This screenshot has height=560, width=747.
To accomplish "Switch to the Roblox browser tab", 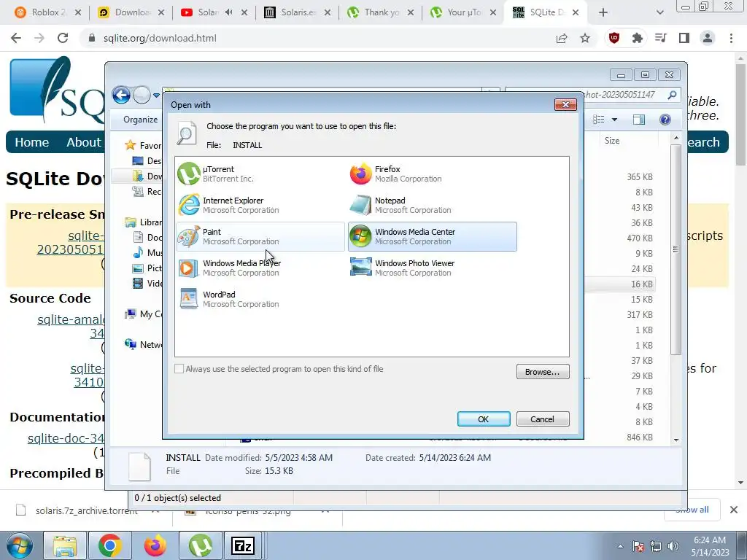I will [x=47, y=12].
